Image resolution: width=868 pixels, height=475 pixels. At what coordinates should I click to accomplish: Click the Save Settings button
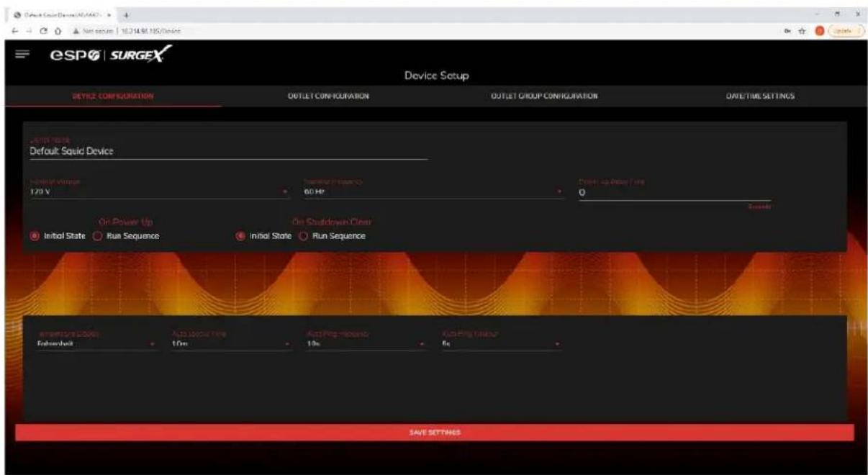tap(434, 433)
